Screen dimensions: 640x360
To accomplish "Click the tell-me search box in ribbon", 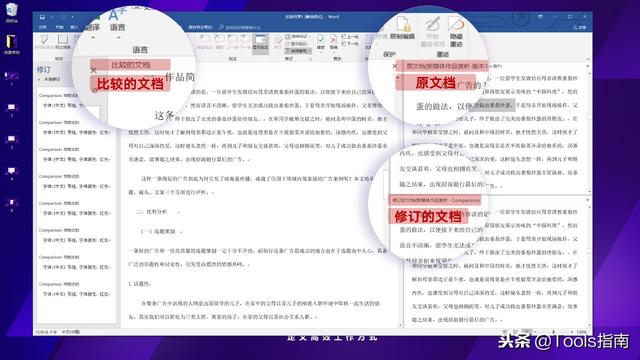I will click(x=240, y=27).
